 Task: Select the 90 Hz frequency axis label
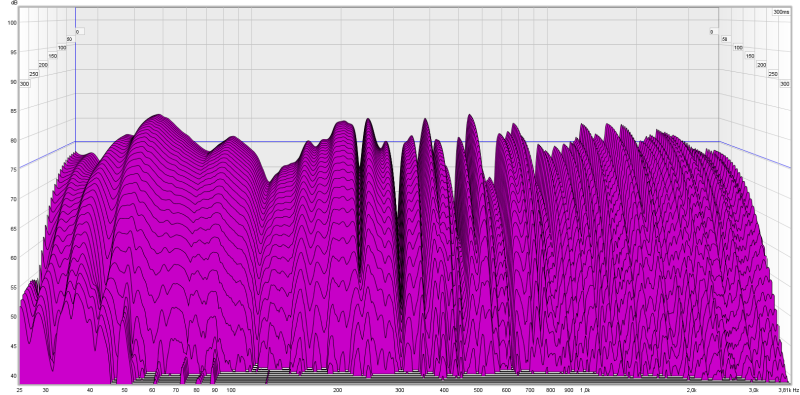click(x=215, y=390)
